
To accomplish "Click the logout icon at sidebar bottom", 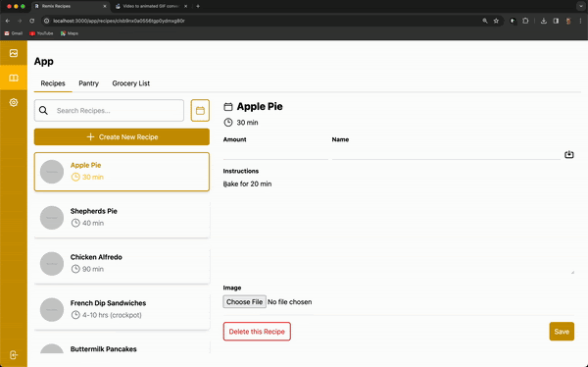I will click(x=14, y=355).
